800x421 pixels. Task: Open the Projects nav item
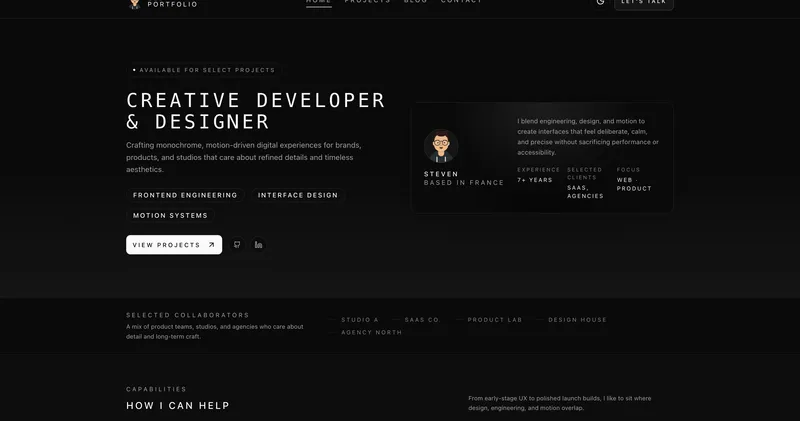367,3
